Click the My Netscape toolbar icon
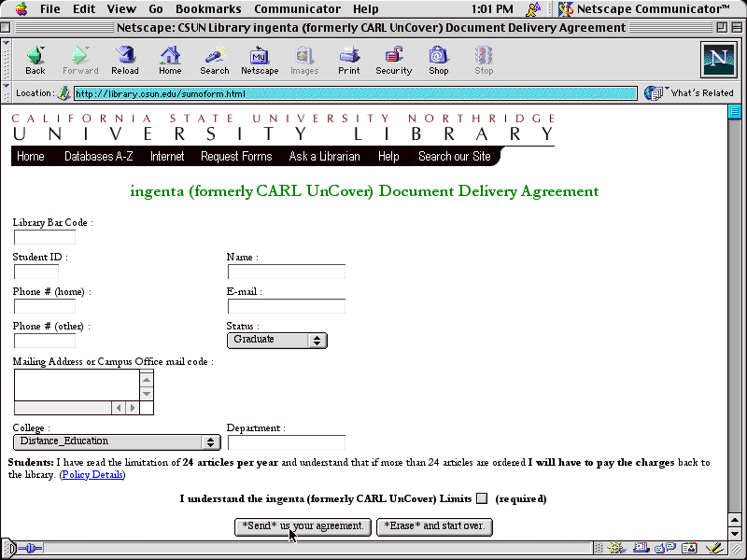Viewport: 747px width, 560px height. [260, 56]
